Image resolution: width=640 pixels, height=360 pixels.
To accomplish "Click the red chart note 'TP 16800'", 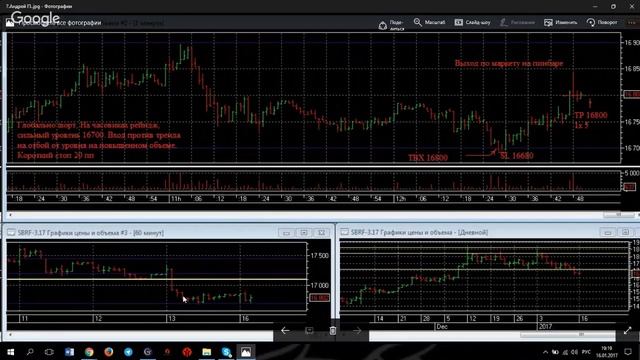I will coord(591,116).
